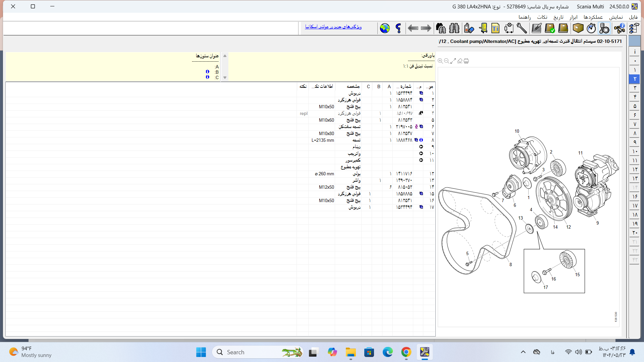Click the blue info icon beside column B
The image size is (644, 362).
click(x=207, y=72)
